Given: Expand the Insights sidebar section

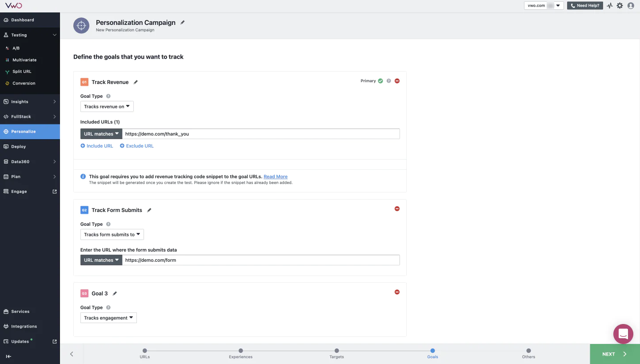Looking at the screenshot, I should [30, 102].
